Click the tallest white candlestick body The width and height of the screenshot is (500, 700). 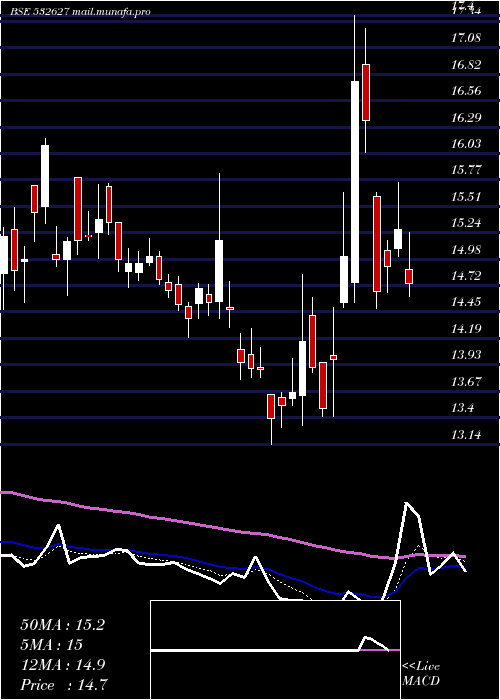pyautogui.click(x=355, y=182)
